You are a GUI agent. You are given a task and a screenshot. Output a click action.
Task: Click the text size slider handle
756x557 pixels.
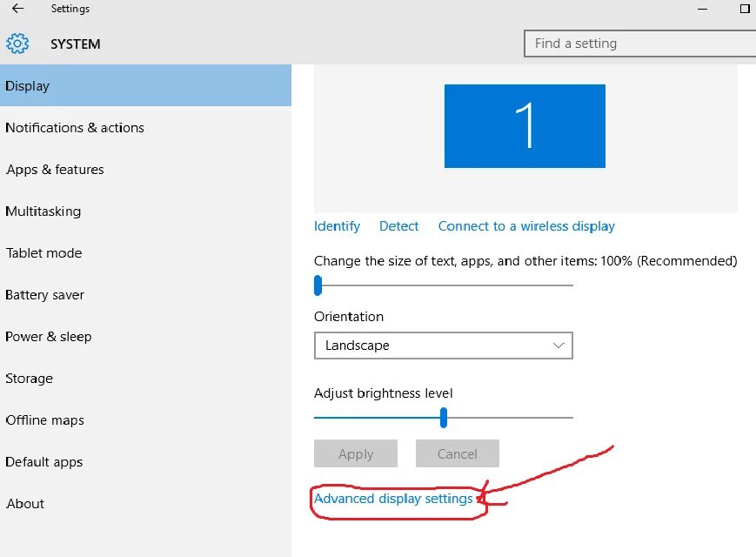(318, 285)
